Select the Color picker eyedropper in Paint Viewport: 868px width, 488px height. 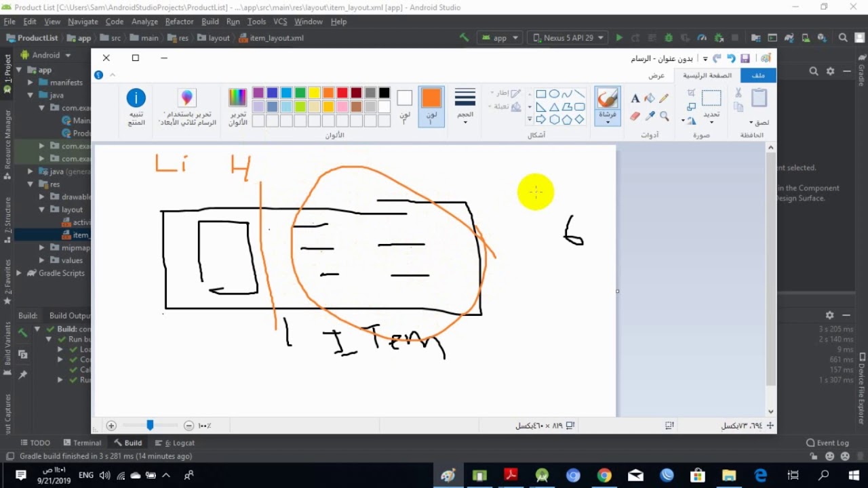coord(650,116)
